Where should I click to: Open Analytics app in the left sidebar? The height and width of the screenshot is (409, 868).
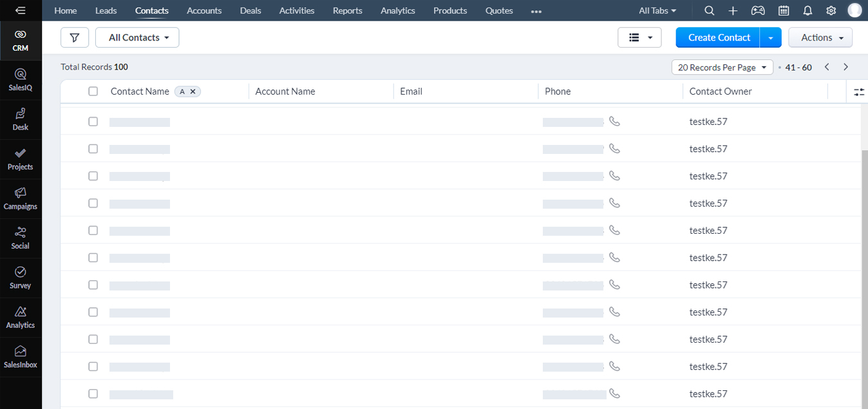click(21, 317)
